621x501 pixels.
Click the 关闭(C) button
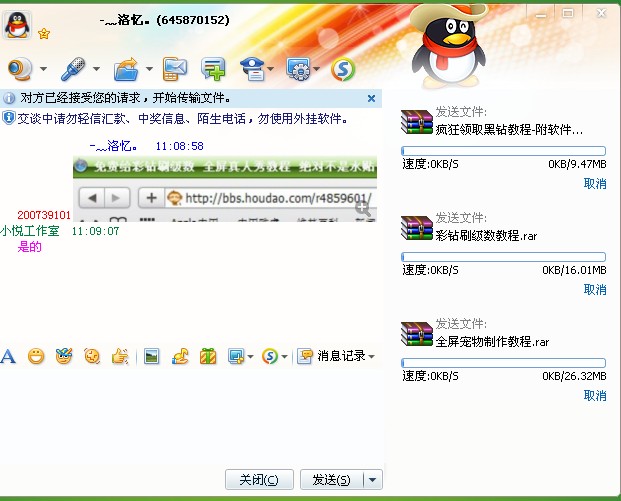coord(259,480)
